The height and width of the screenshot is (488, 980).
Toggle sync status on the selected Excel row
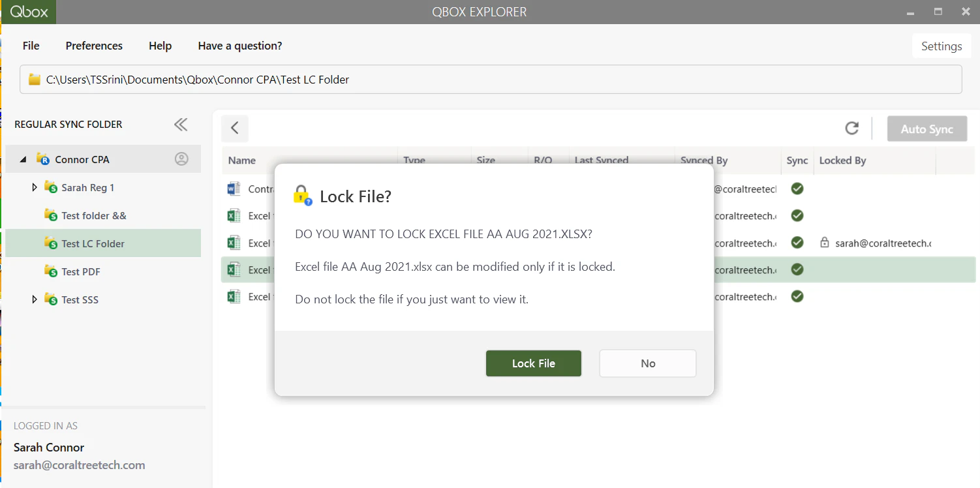point(797,269)
